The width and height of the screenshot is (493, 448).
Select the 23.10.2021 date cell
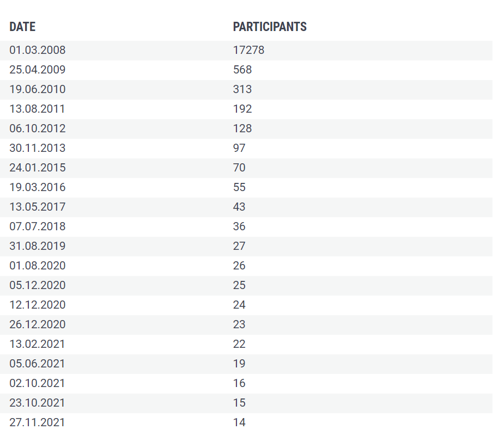click(37, 403)
